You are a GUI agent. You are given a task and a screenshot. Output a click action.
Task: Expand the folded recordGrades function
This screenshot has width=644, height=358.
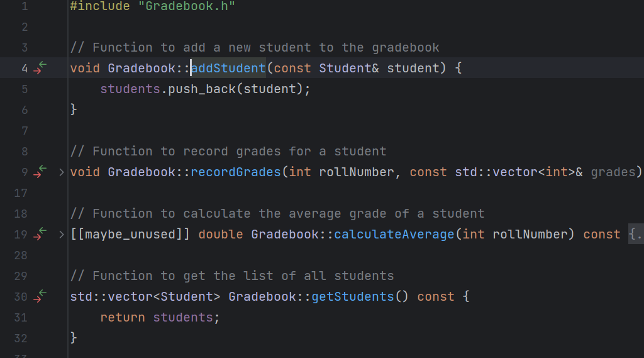[x=61, y=172]
